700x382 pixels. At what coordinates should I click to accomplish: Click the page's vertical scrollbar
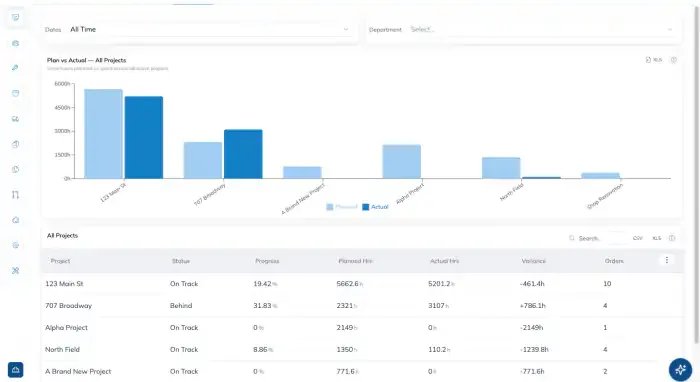tap(696, 174)
